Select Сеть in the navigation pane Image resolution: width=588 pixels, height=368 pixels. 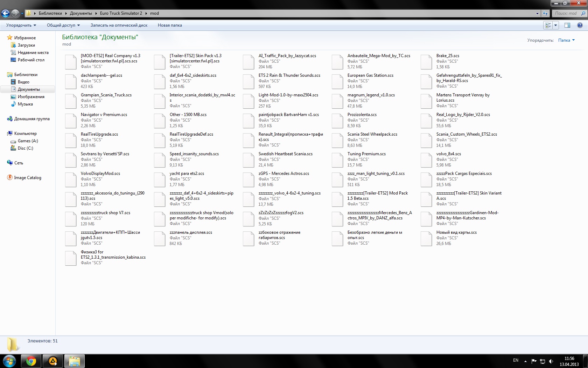click(19, 163)
